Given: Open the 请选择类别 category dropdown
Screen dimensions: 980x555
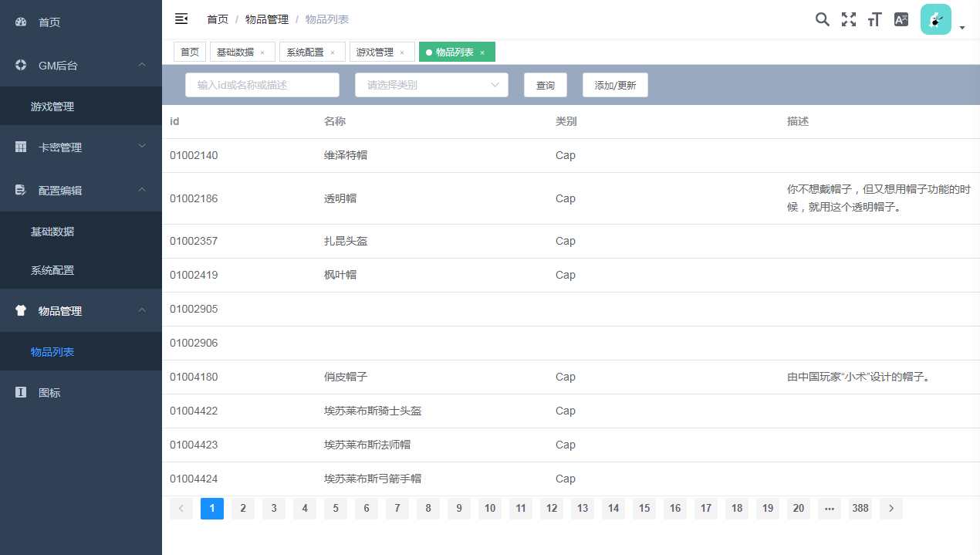Looking at the screenshot, I should (431, 85).
